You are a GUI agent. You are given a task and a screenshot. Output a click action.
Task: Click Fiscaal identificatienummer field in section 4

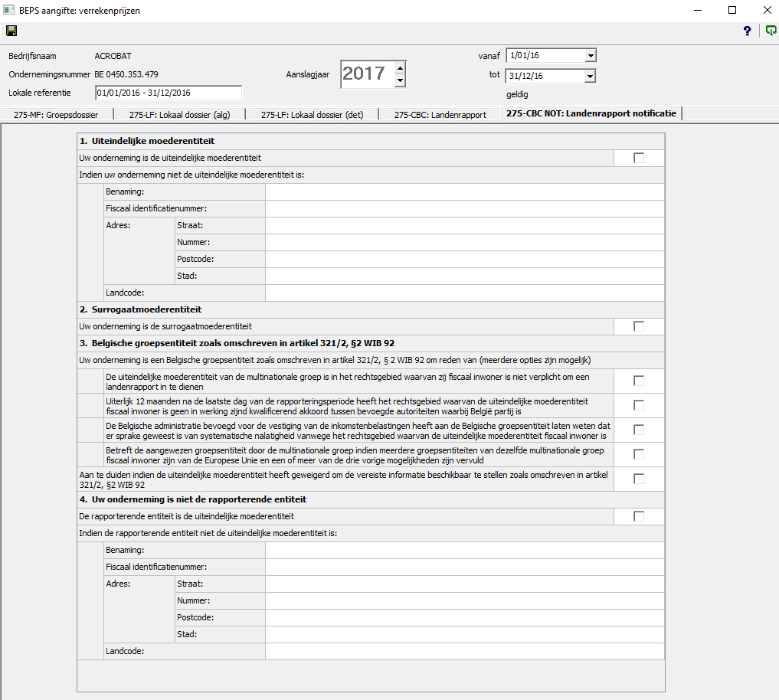pos(465,568)
